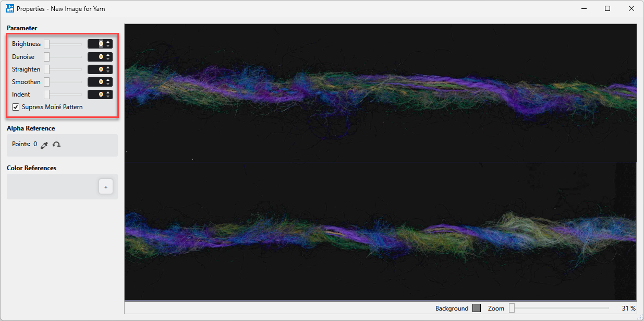Click the Brightness slider handle
Screen dimensions: 644x321
(x=46, y=44)
